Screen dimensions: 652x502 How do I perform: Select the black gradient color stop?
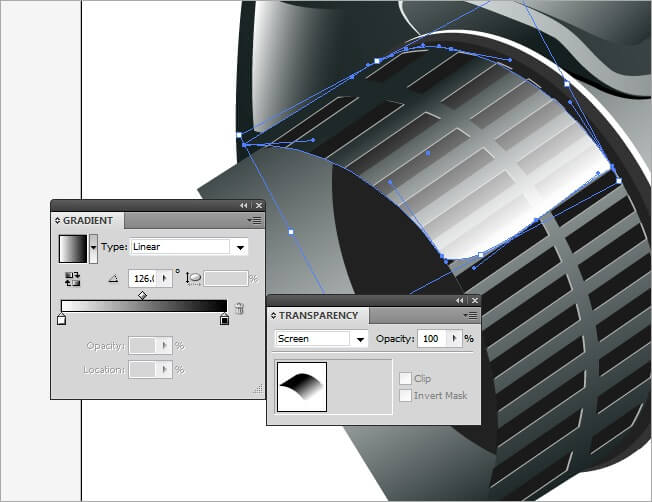click(224, 320)
